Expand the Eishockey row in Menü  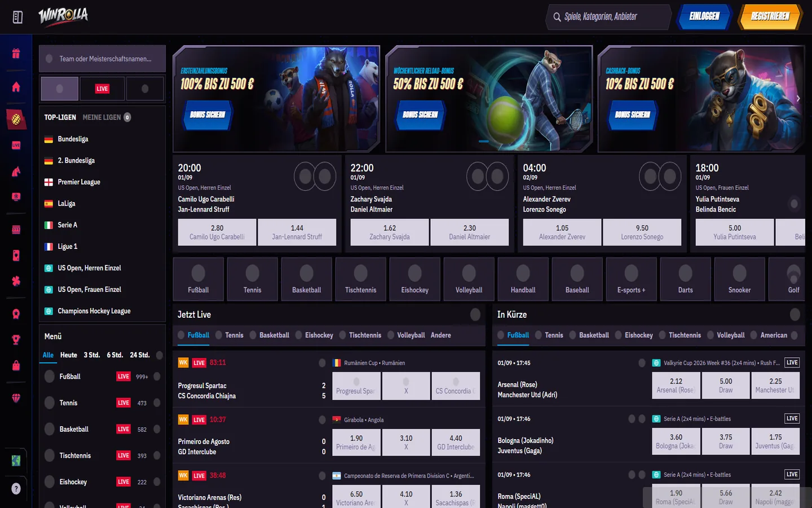tap(157, 482)
